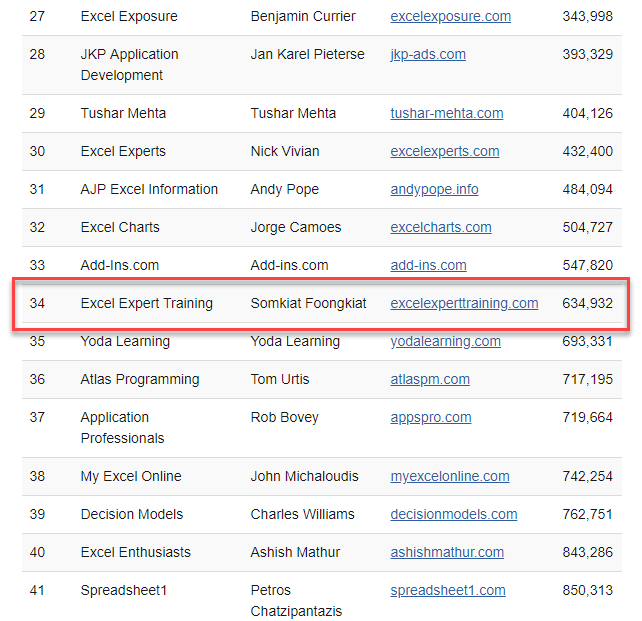
Task: Click the value 717,195
Action: [588, 379]
